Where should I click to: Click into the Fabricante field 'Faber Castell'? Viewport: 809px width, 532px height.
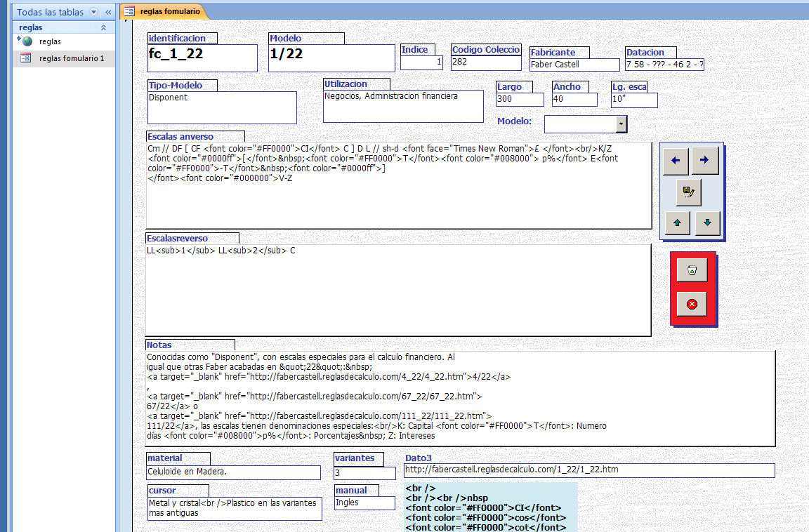pos(574,65)
